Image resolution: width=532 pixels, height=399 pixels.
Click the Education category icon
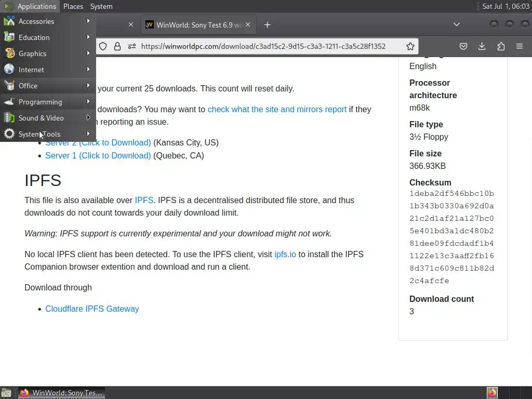[9, 37]
